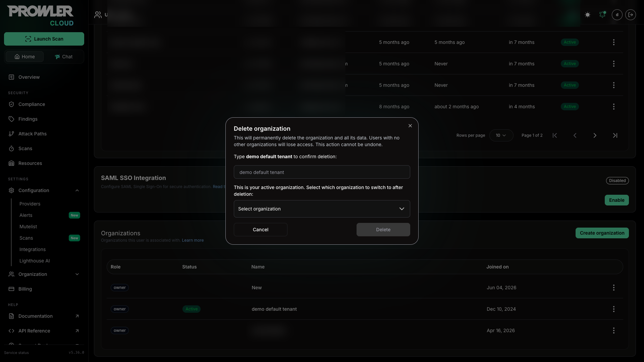This screenshot has width=644, height=362.
Task: Open Lighthouse AI under Configuration
Action: [35, 261]
